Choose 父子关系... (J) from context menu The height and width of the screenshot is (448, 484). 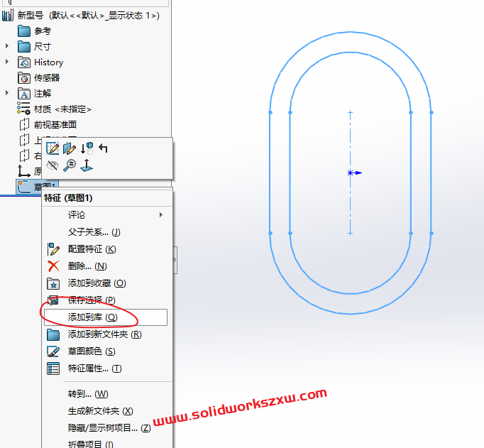pyautogui.click(x=106, y=232)
